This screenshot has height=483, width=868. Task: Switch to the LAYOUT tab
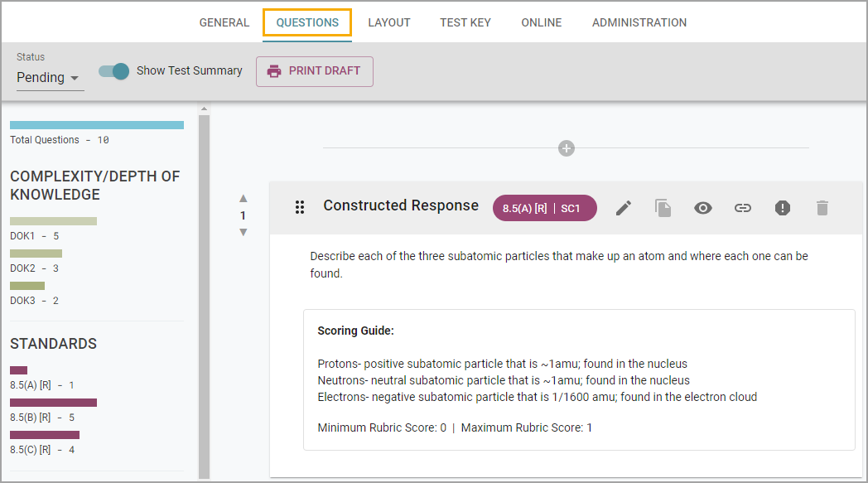tap(389, 22)
